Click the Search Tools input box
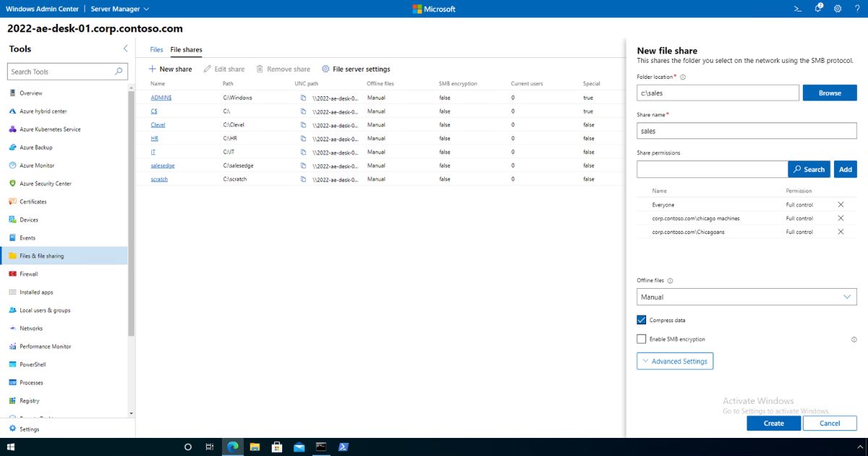Image resolution: width=868 pixels, height=456 pixels. tap(67, 72)
